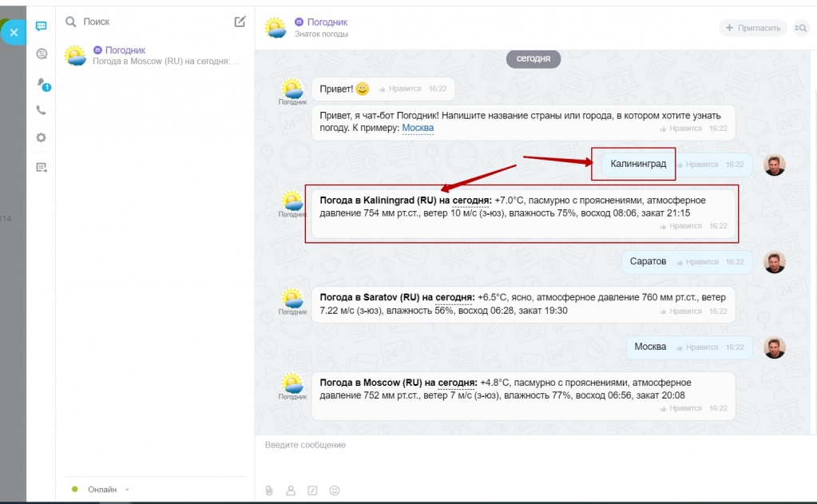Click the magnifier icon next to Поиск
817x504 pixels.
click(x=71, y=22)
